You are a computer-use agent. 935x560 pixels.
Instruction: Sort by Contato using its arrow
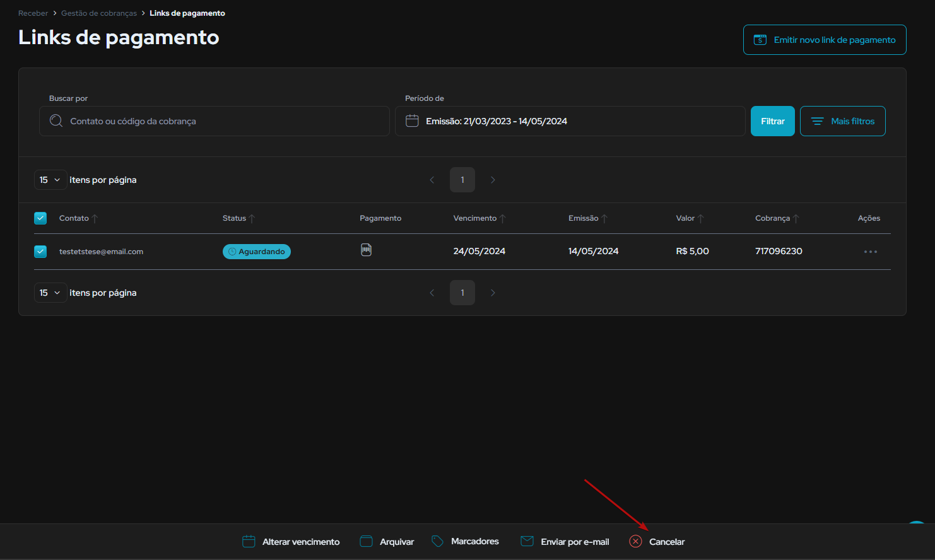coord(95,218)
